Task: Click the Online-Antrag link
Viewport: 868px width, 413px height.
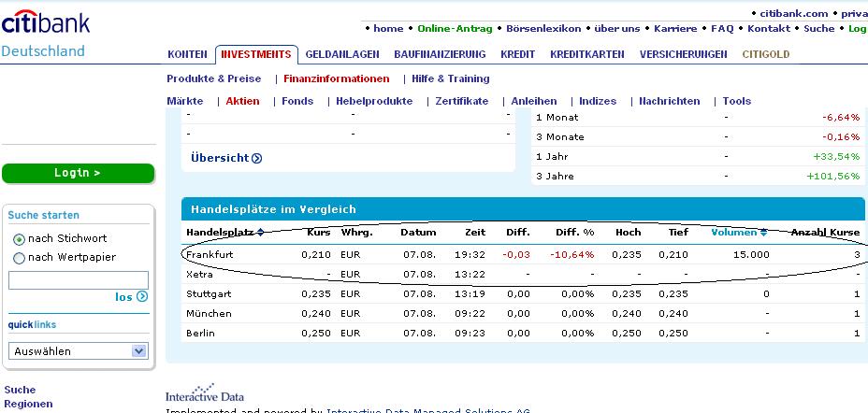Action: point(455,29)
